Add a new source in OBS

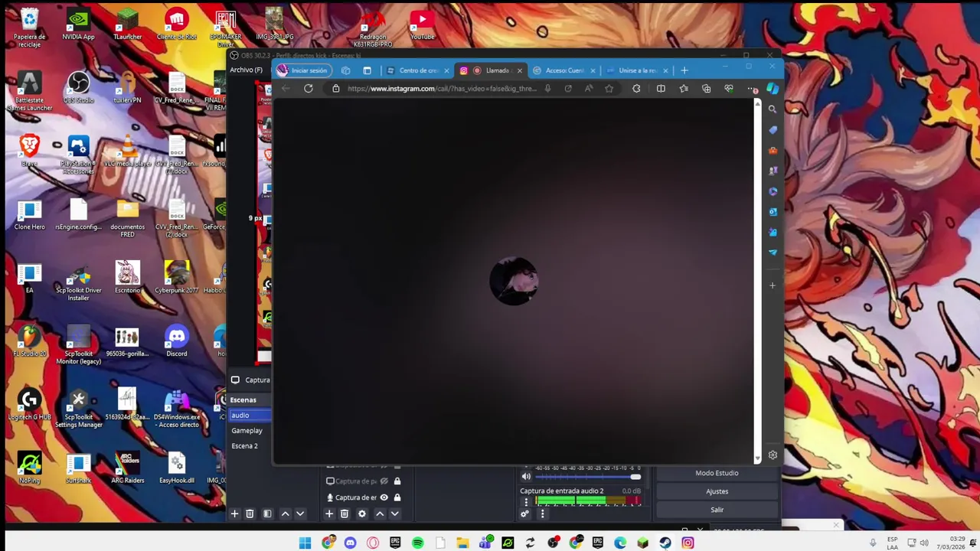tap(329, 514)
